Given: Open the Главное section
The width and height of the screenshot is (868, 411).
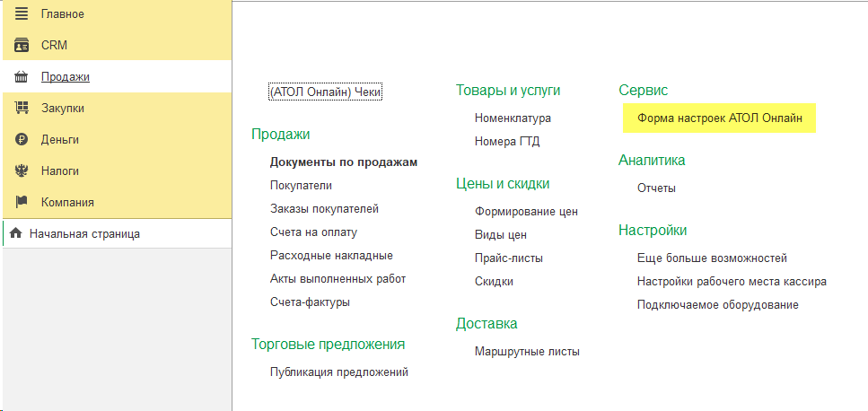Looking at the screenshot, I should 63,14.
